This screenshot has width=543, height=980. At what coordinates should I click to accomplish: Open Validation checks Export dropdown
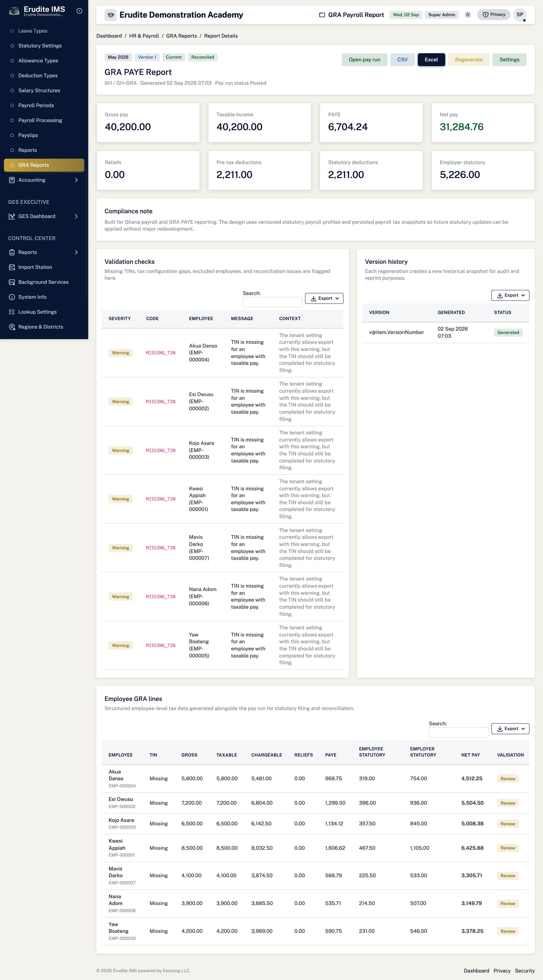click(324, 298)
